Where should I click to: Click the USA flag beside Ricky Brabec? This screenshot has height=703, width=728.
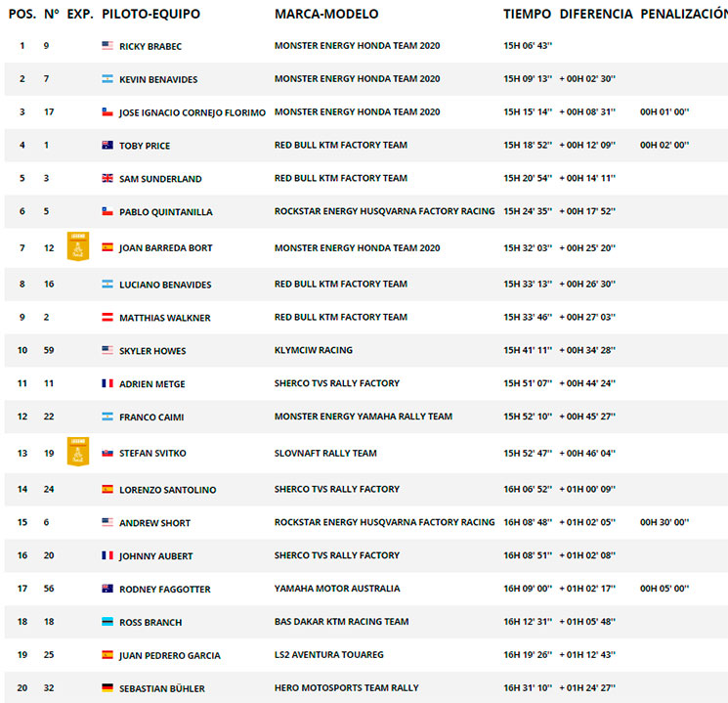(x=107, y=45)
